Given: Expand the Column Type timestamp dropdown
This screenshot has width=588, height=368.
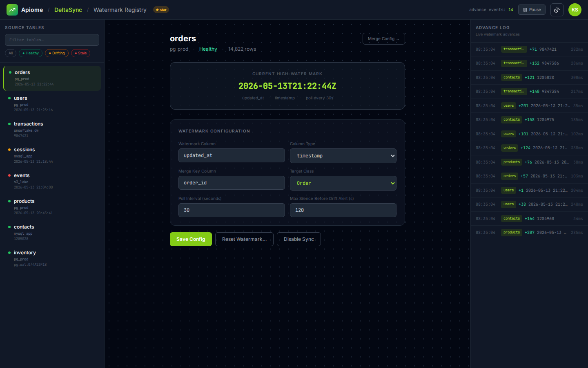Looking at the screenshot, I should [343, 156].
